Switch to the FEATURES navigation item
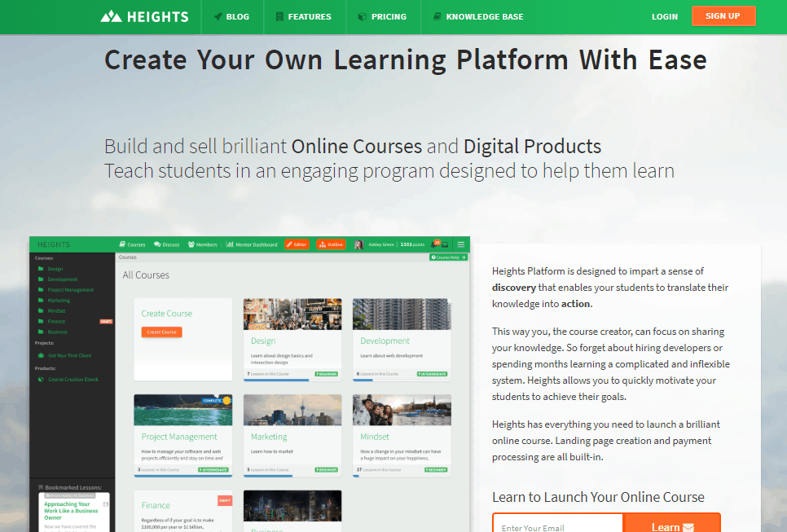Viewport: 787px width, 532px height. (305, 16)
